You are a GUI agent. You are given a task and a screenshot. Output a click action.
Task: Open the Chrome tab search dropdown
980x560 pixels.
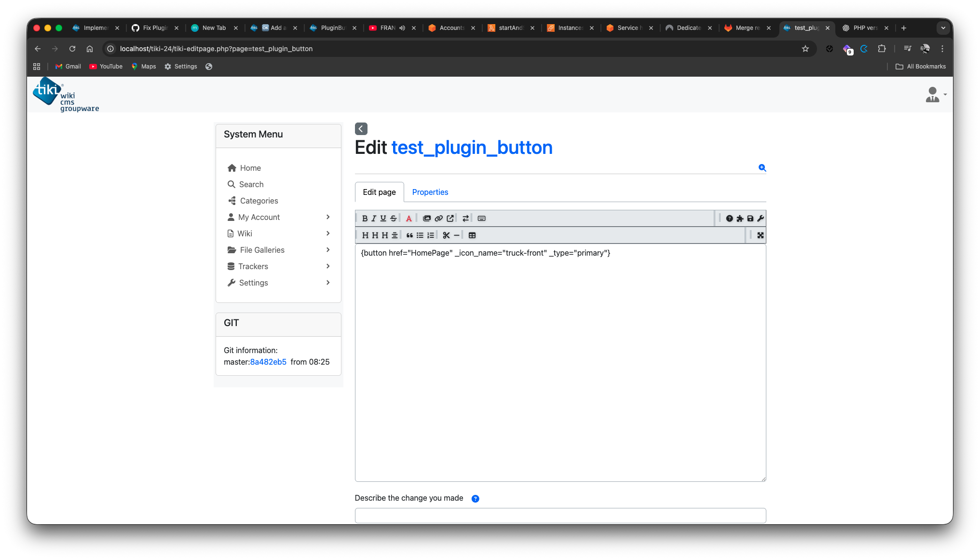[943, 28]
